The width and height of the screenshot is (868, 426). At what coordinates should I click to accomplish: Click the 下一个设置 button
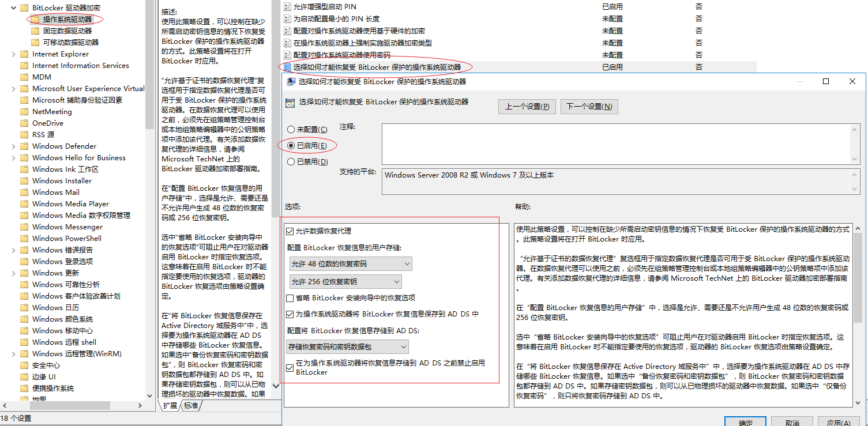click(589, 106)
